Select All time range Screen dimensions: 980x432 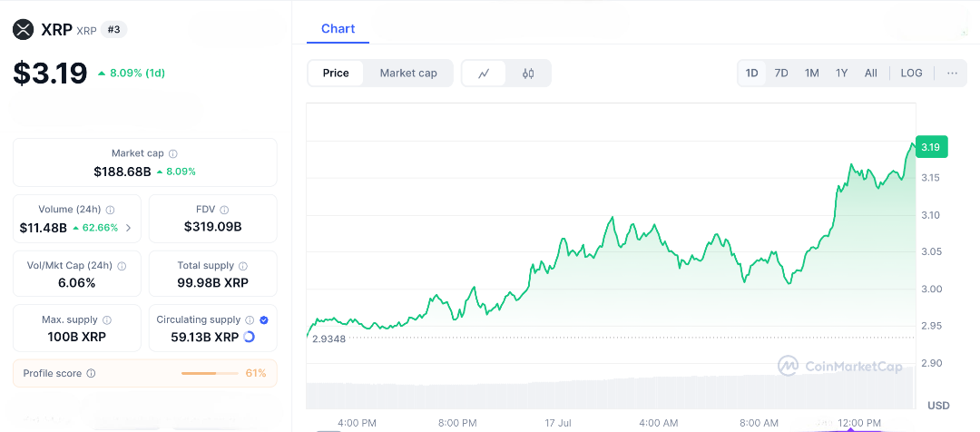(870, 74)
